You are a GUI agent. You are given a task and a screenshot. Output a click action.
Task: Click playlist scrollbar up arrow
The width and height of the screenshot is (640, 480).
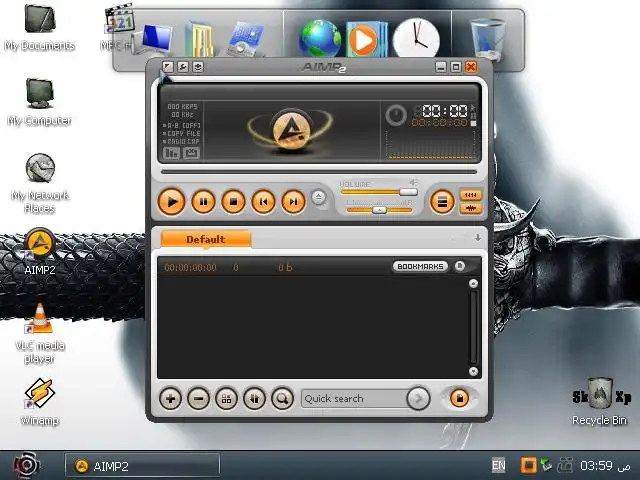point(473,283)
